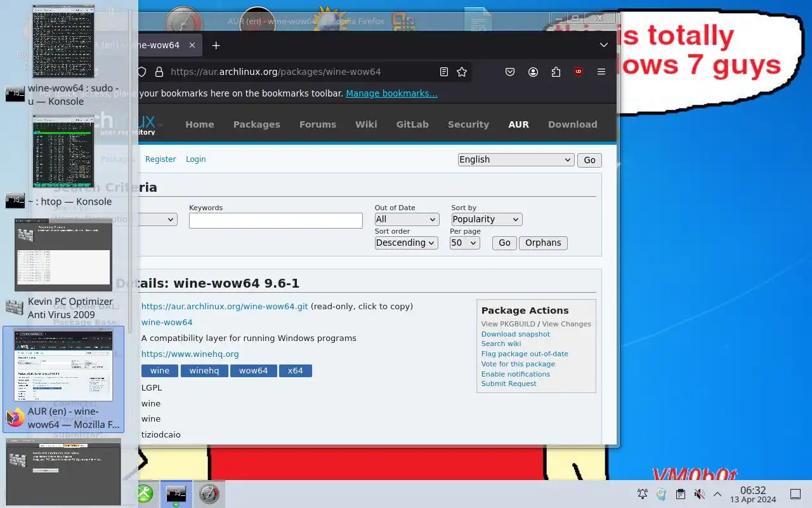Click Search wiki link

(501, 344)
